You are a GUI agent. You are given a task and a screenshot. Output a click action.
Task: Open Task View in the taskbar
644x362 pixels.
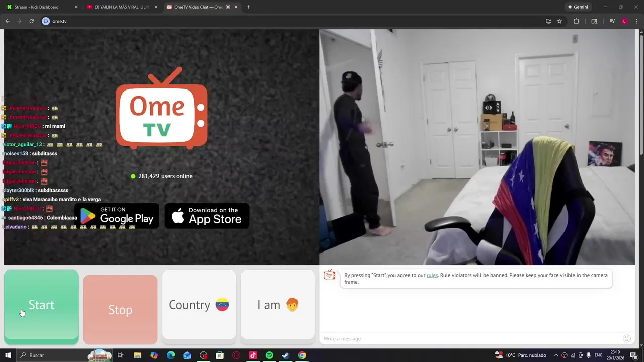pos(121,355)
